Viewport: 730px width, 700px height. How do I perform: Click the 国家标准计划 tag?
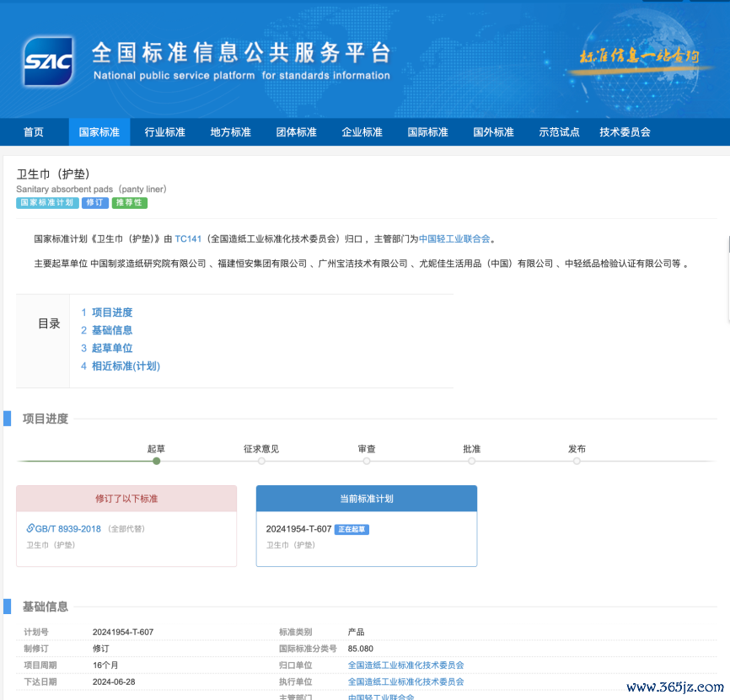47,203
